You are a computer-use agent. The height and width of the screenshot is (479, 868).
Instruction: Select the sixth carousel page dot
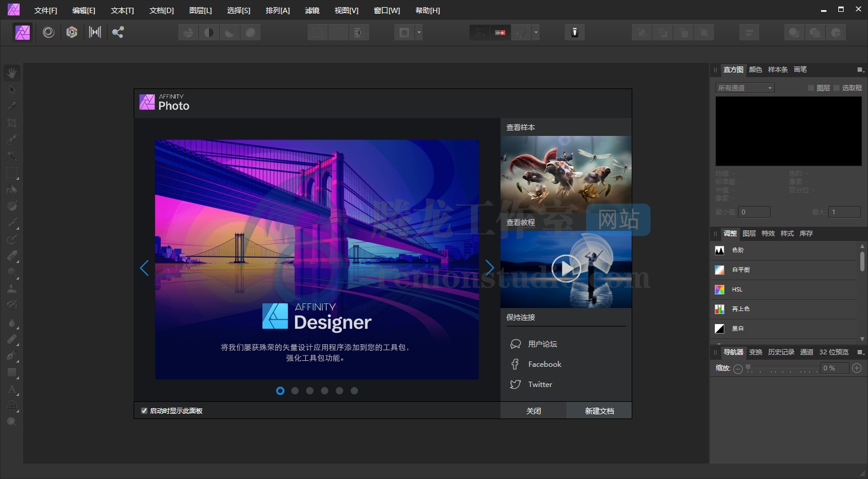tap(354, 391)
